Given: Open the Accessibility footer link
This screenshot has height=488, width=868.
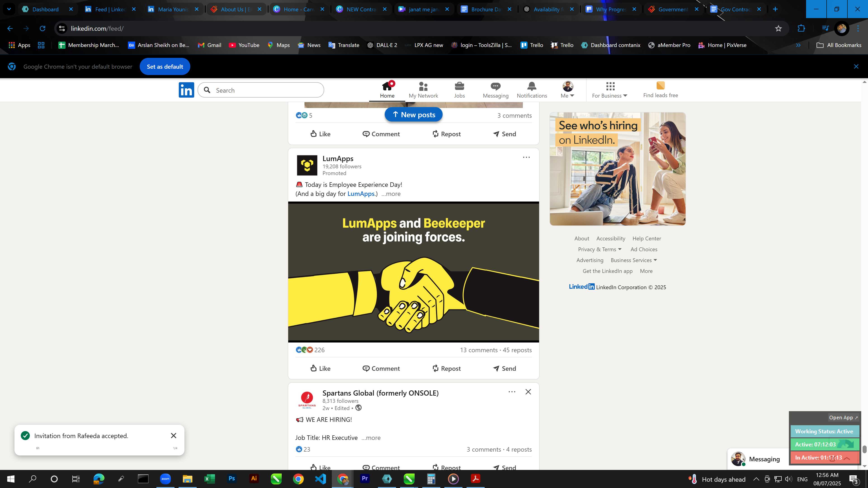Looking at the screenshot, I should (x=611, y=238).
